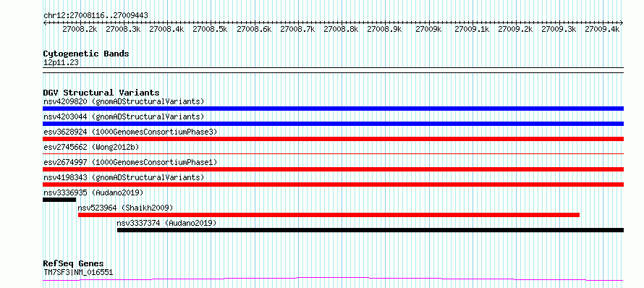Click the 12p11.23 band label
644x288 pixels.
tap(61, 62)
